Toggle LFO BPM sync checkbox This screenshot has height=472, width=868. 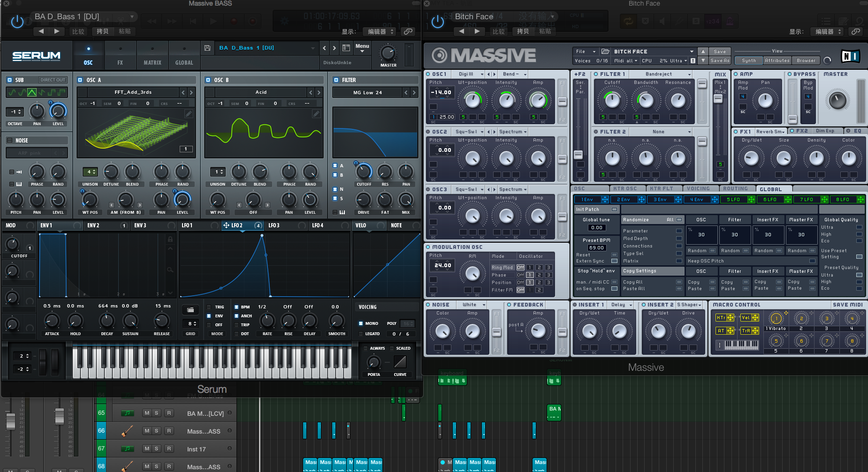[236, 307]
